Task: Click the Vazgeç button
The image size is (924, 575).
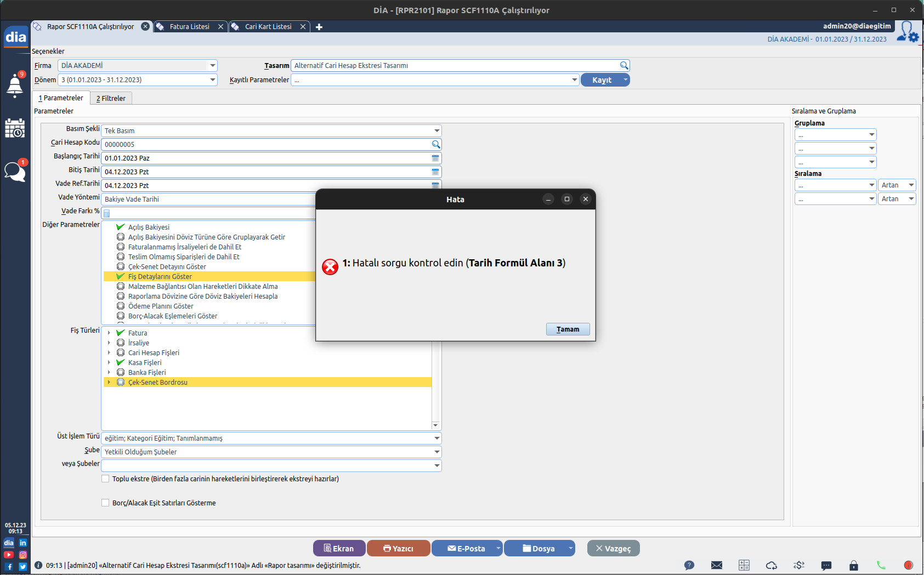Action: click(x=613, y=549)
